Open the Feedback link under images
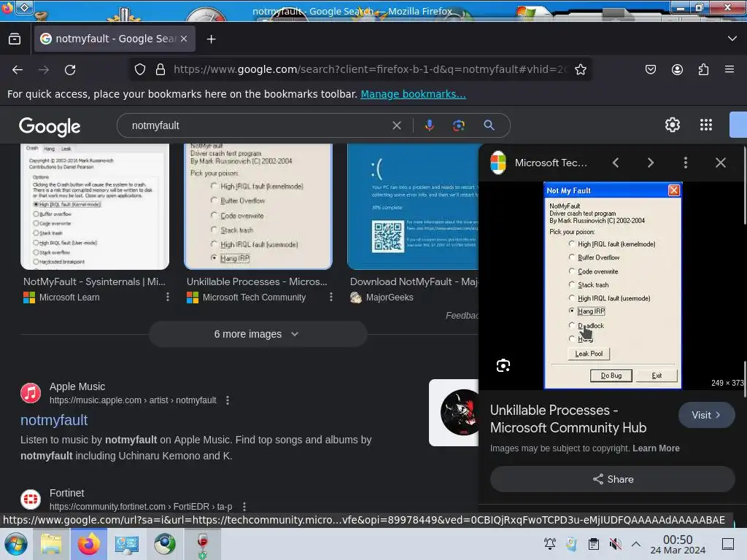 [462, 316]
